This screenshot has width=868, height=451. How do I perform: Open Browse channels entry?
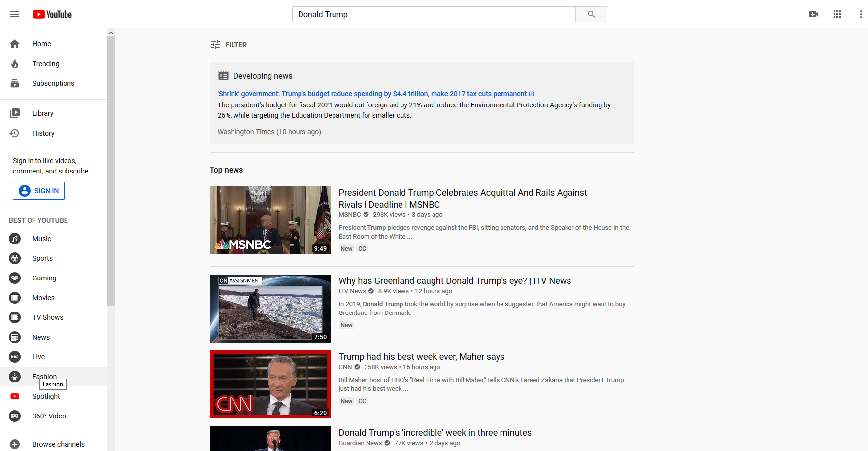pyautogui.click(x=53, y=444)
